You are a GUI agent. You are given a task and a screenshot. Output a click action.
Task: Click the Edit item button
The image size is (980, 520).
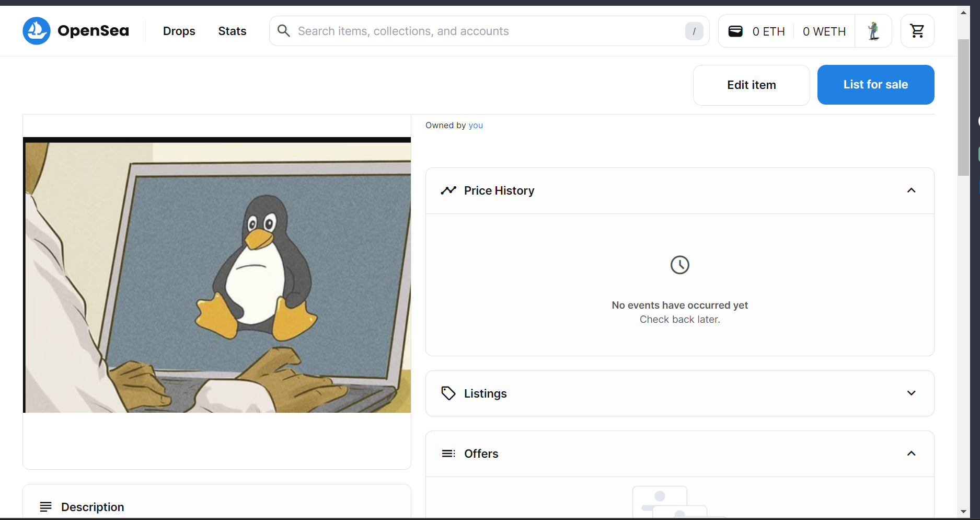[752, 85]
